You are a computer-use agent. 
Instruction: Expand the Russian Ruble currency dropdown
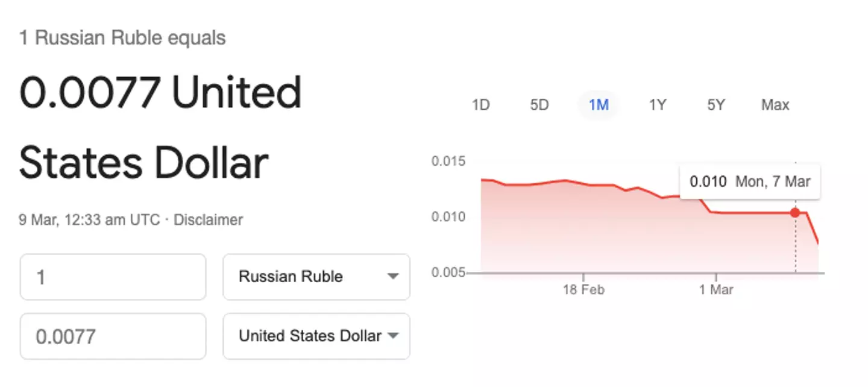coord(316,277)
